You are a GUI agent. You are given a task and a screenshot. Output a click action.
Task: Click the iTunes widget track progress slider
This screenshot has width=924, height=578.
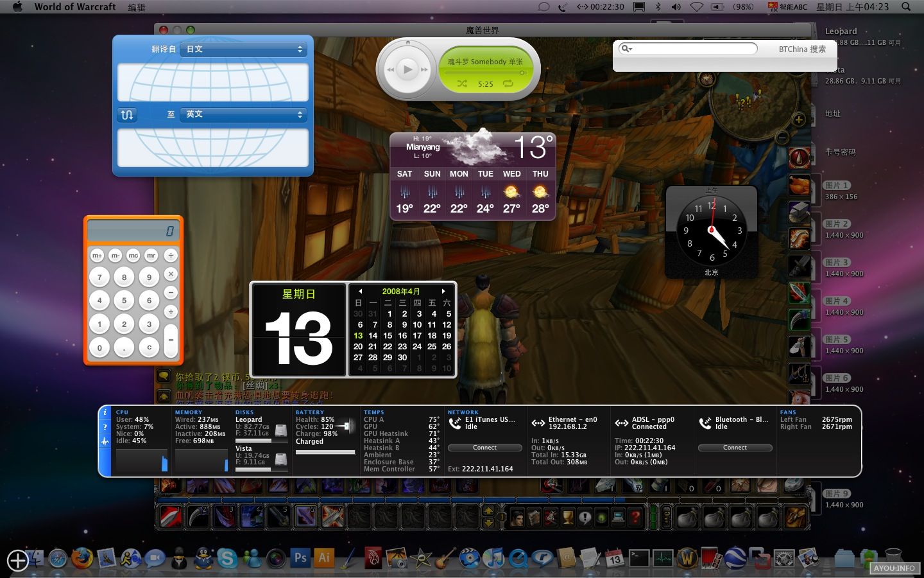point(486,73)
